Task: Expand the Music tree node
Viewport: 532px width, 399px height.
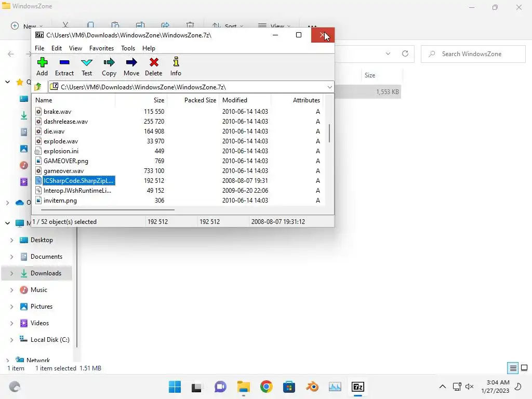Action: click(11, 290)
